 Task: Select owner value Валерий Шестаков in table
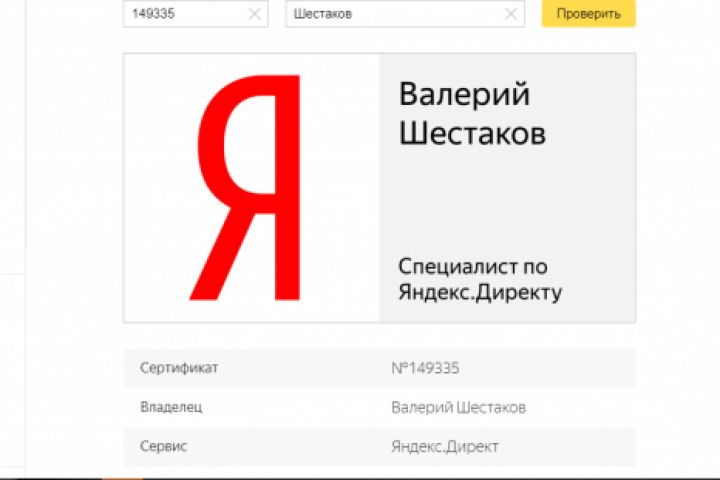click(x=458, y=407)
